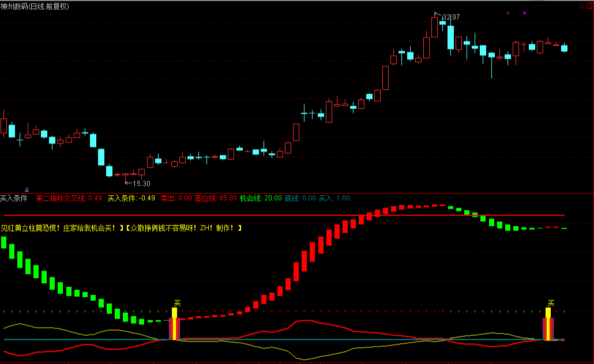Screen dimensions: 594x364
Task: Click the right yellow buy signal bar
Action: tap(548, 324)
